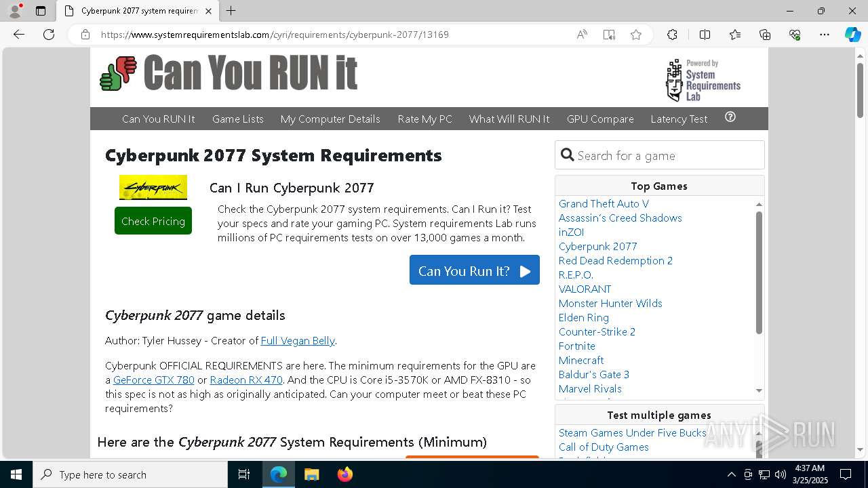Open the profile avatar icon

click(x=15, y=11)
